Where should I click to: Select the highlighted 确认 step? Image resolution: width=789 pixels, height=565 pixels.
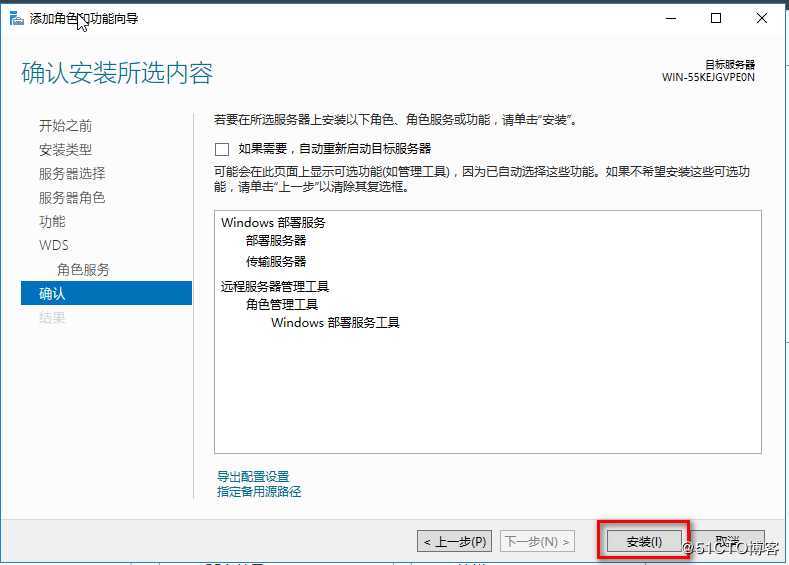[x=106, y=293]
